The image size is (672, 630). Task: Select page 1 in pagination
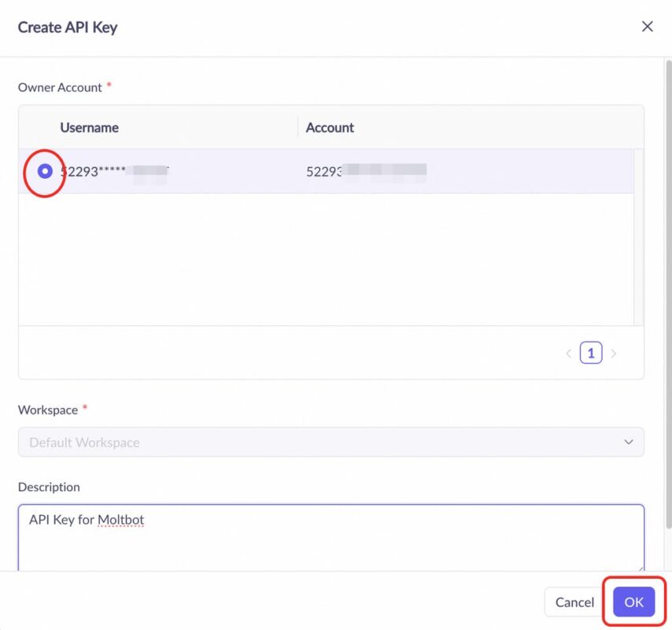(591, 352)
